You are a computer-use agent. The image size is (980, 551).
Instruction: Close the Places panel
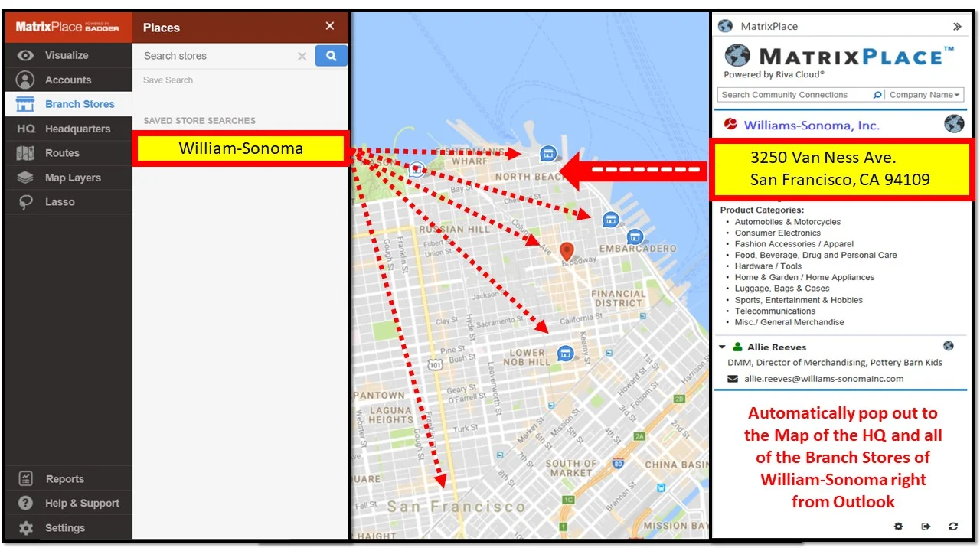pyautogui.click(x=330, y=26)
